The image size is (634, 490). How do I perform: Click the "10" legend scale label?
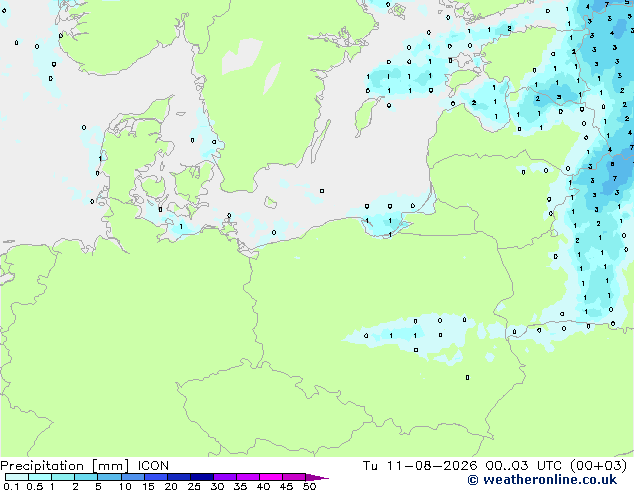(x=125, y=486)
